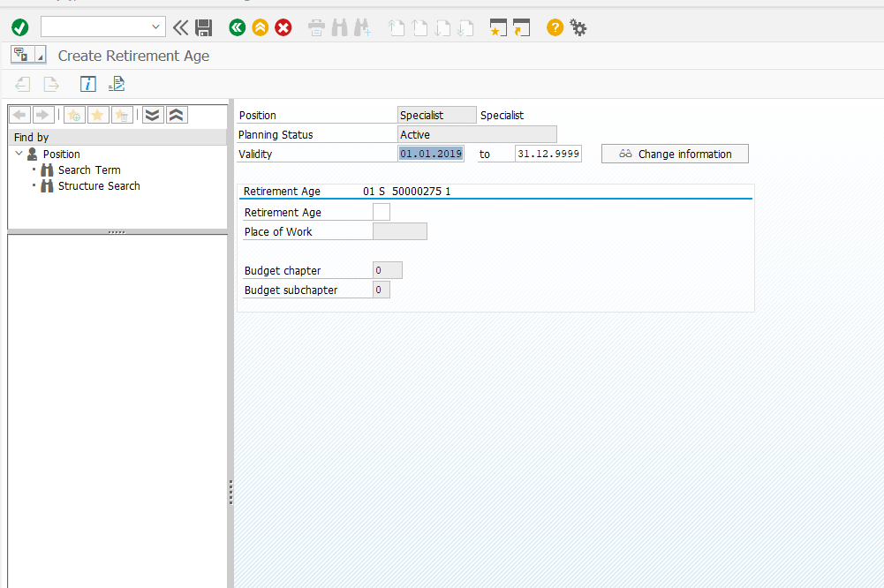Click the document edit icon next to Information
884x588 pixels.
point(117,84)
